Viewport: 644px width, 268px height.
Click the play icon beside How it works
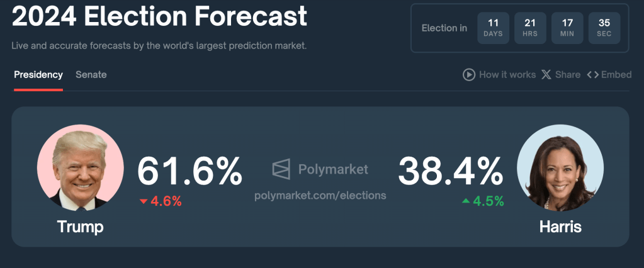[469, 75]
